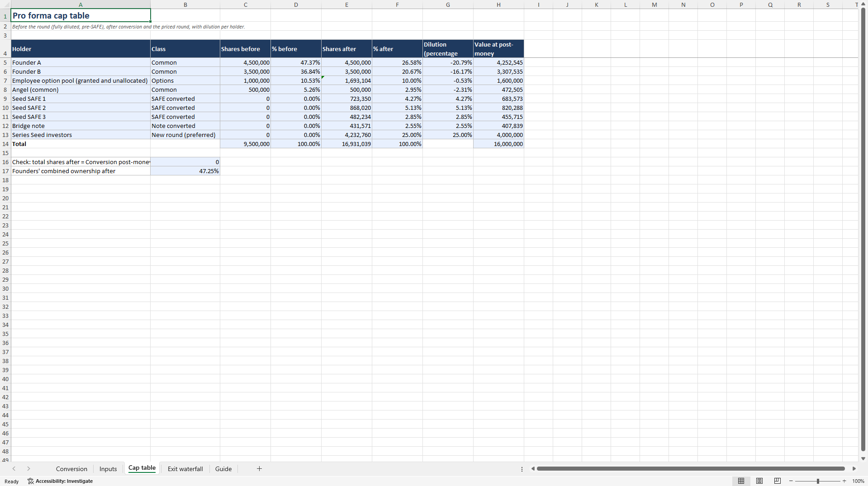Click zoom out minus icon
Screen dimensions: 868x486
point(791,481)
